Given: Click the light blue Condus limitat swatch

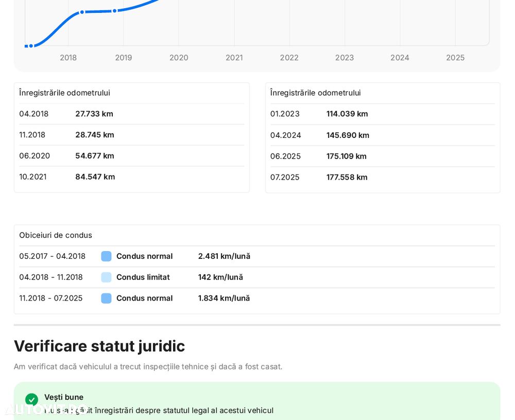Looking at the screenshot, I should tap(106, 277).
